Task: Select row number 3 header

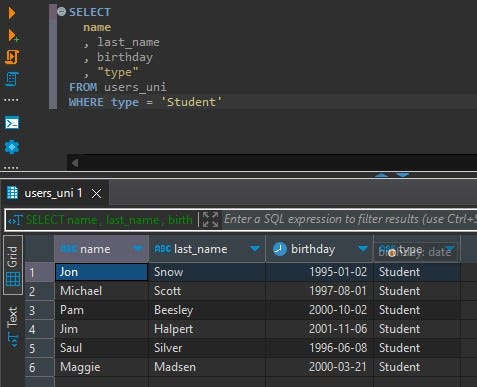Action: (40, 310)
